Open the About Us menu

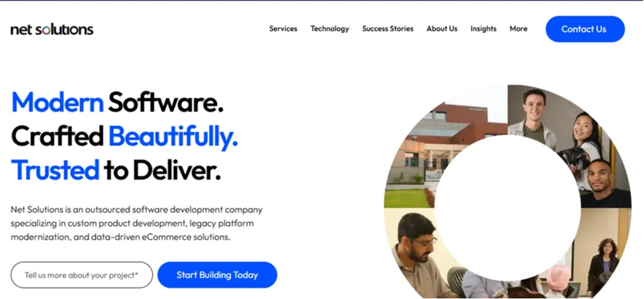point(442,29)
